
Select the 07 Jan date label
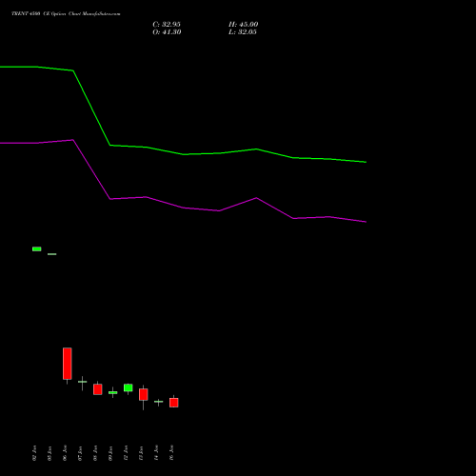click(x=80, y=453)
